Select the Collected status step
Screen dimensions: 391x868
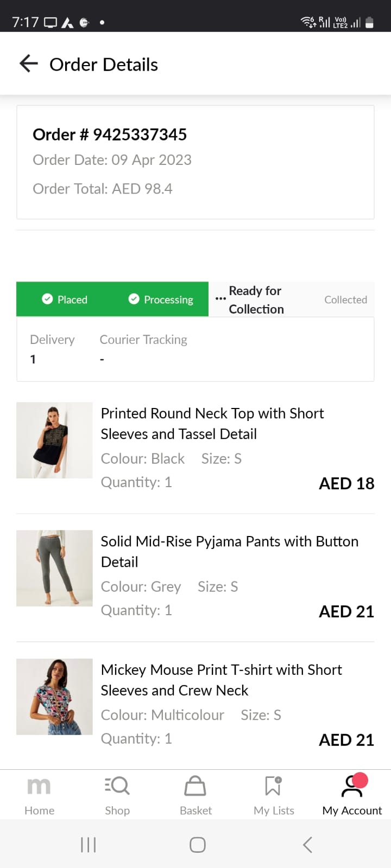[345, 299]
